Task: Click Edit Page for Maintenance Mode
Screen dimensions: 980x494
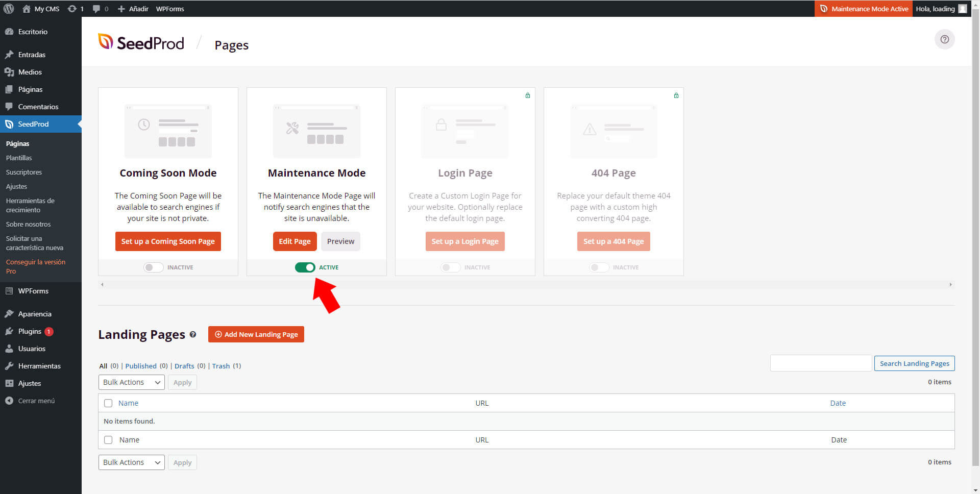Action: 295,241
